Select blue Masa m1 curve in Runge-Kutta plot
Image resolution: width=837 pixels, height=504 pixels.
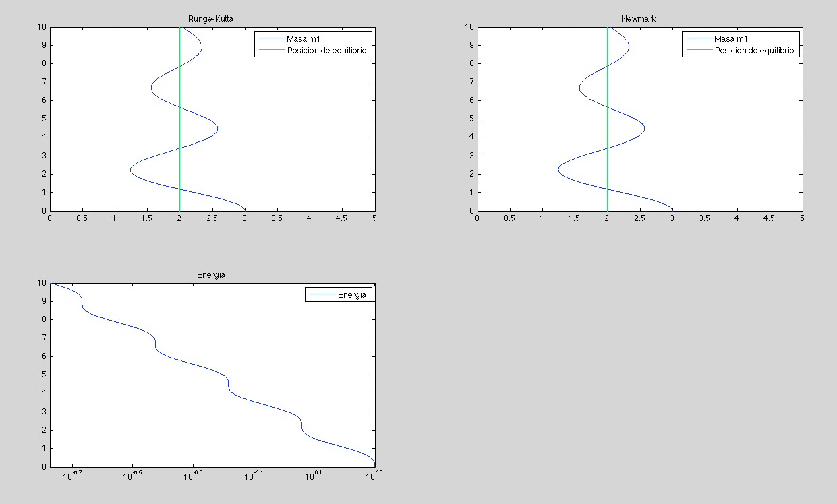pos(217,128)
